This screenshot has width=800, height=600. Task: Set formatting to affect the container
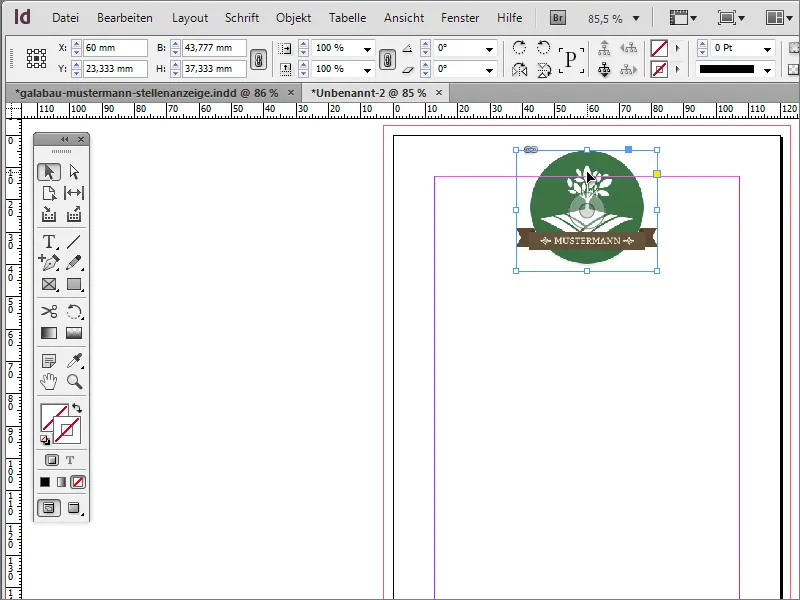(x=52, y=460)
